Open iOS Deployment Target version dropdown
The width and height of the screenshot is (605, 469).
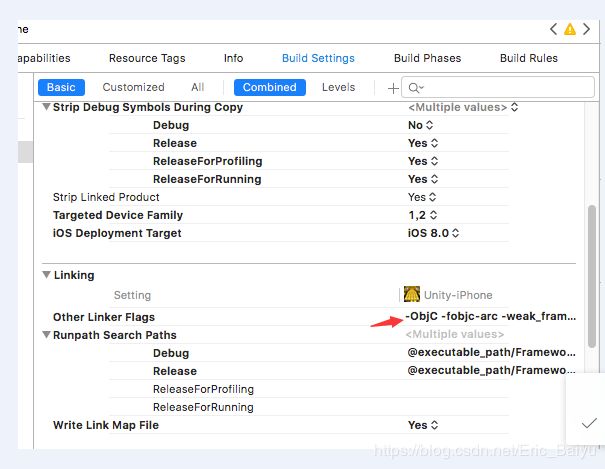pyautogui.click(x=433, y=233)
